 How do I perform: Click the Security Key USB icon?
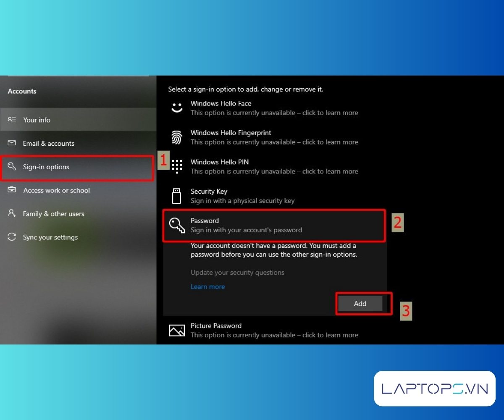point(177,196)
